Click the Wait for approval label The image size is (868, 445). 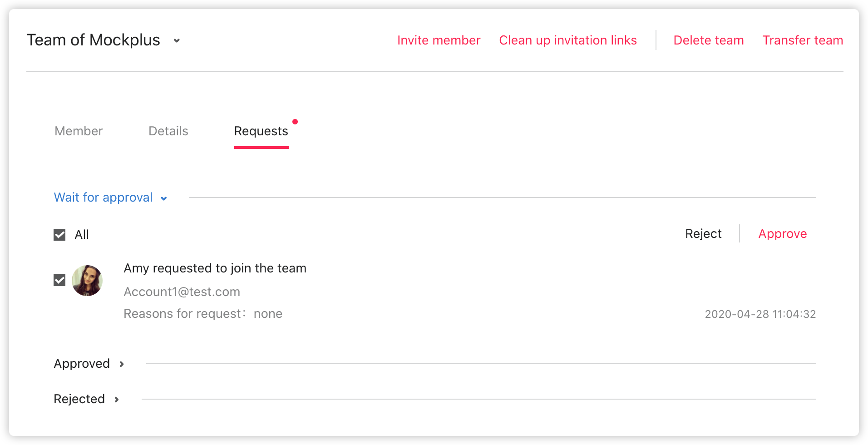[x=103, y=198]
